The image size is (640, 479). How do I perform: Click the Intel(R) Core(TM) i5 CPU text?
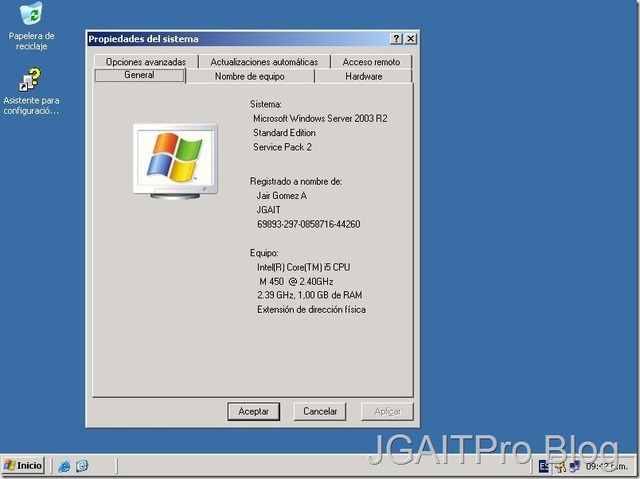coord(303,267)
